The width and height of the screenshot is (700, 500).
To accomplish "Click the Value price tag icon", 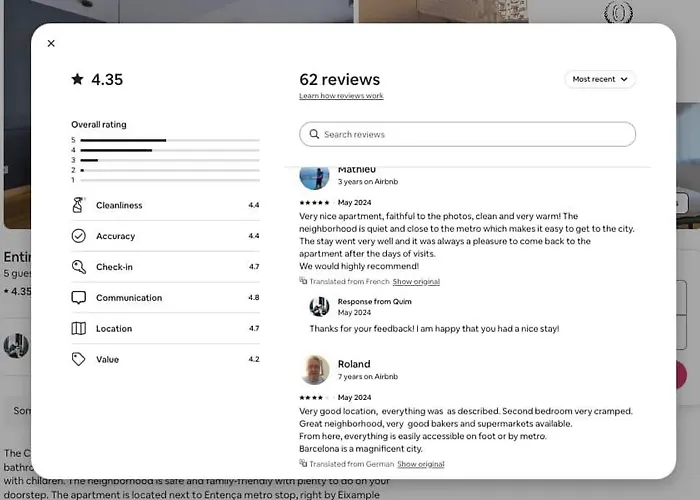I will [79, 359].
